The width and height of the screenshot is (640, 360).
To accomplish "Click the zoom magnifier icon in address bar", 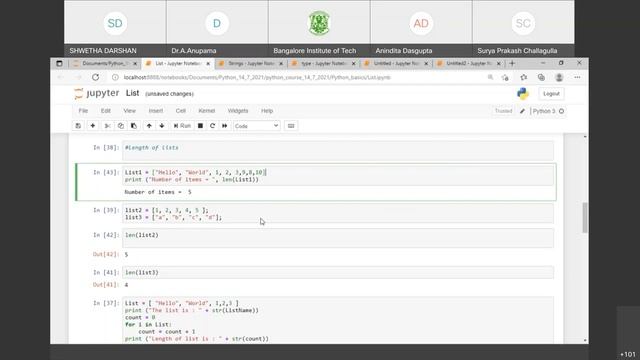I will [x=490, y=77].
